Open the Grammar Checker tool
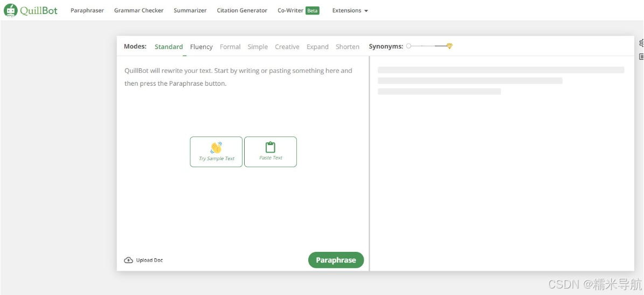Screen dimensions: 644x295 click(139, 10)
